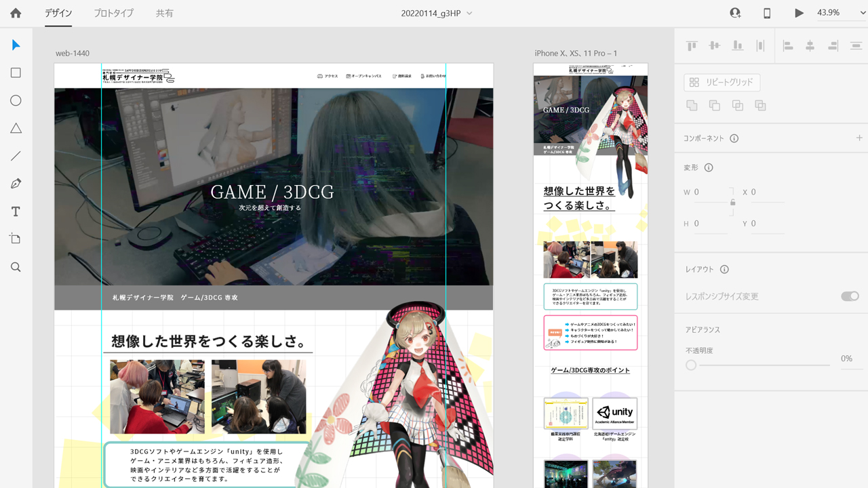This screenshot has height=488, width=868.
Task: Select アクセス nav item on web artboard
Action: click(328, 76)
